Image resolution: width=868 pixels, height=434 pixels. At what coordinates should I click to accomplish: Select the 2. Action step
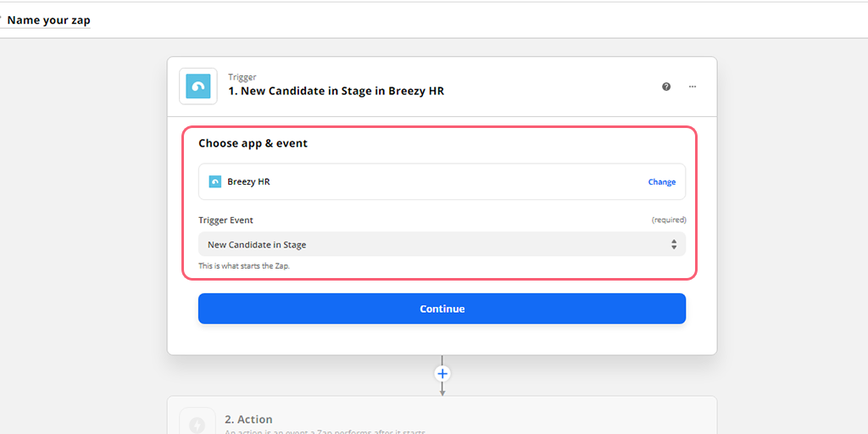pyautogui.click(x=442, y=415)
